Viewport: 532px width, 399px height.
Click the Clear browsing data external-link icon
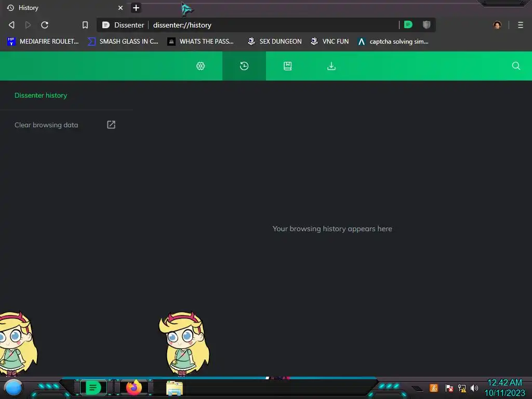click(111, 125)
